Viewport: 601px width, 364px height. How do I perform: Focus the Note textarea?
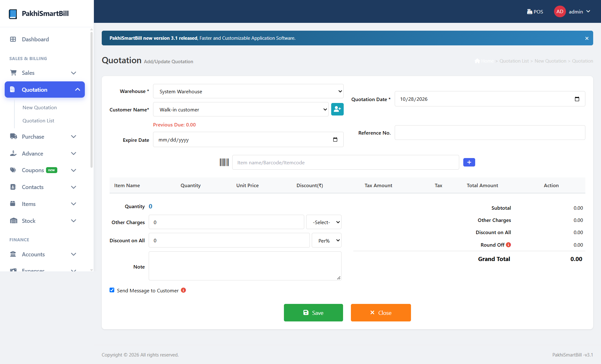coord(245,266)
